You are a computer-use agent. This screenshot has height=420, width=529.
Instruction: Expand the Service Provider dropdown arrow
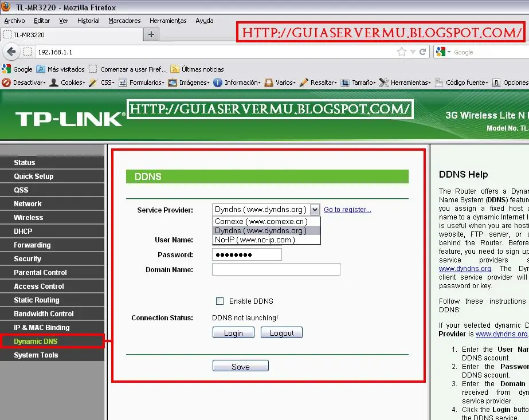pos(315,210)
